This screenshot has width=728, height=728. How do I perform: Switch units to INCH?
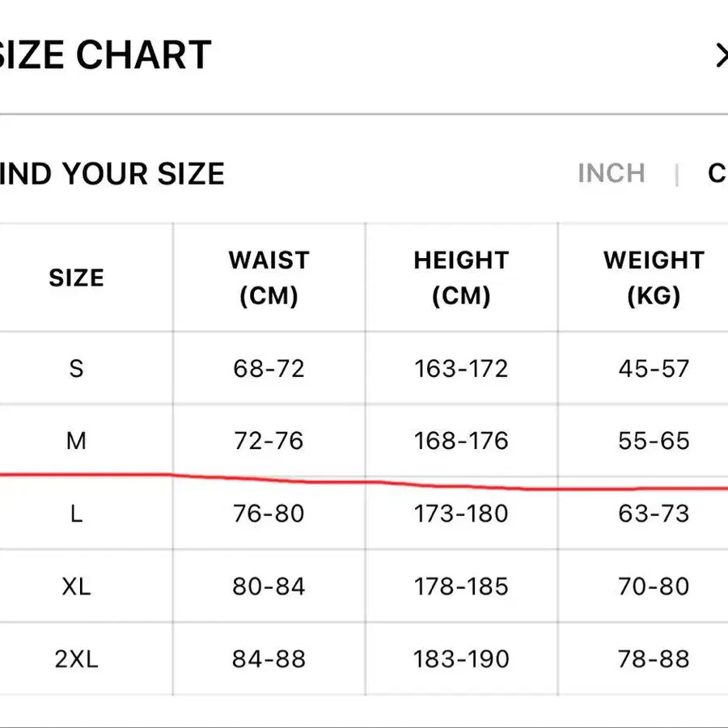pyautogui.click(x=611, y=173)
